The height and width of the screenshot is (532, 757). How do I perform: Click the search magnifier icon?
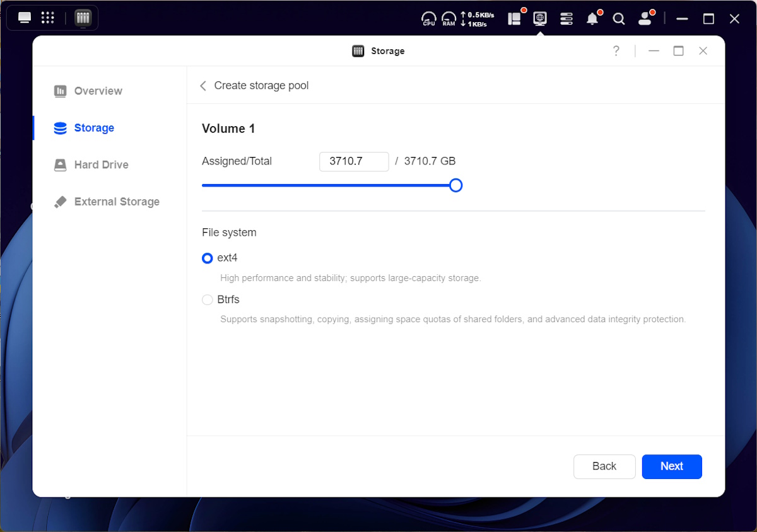[x=619, y=19]
